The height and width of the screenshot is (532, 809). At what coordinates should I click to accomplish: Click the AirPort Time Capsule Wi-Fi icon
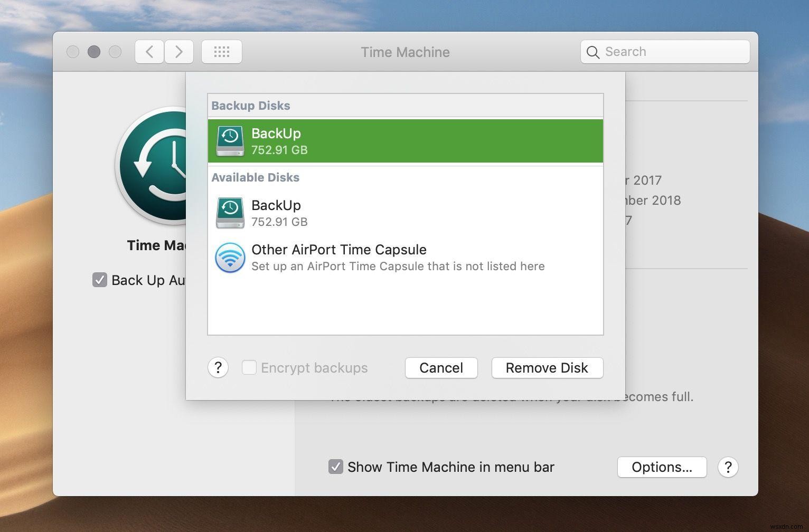point(230,258)
